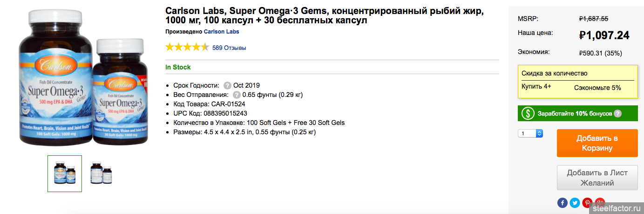Click Добавить в Лист Желаний button
The image size is (644, 214).
[597, 178]
